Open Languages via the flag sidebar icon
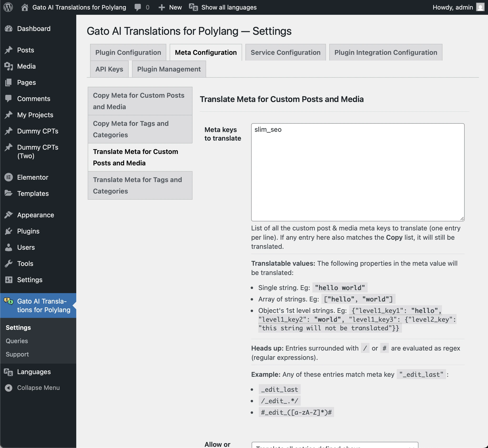This screenshot has height=448, width=488. pos(8,372)
